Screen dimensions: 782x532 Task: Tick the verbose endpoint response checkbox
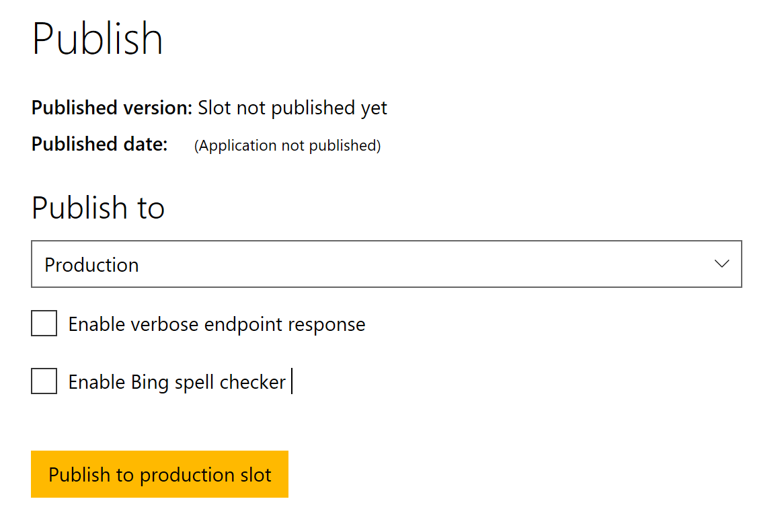tap(44, 324)
